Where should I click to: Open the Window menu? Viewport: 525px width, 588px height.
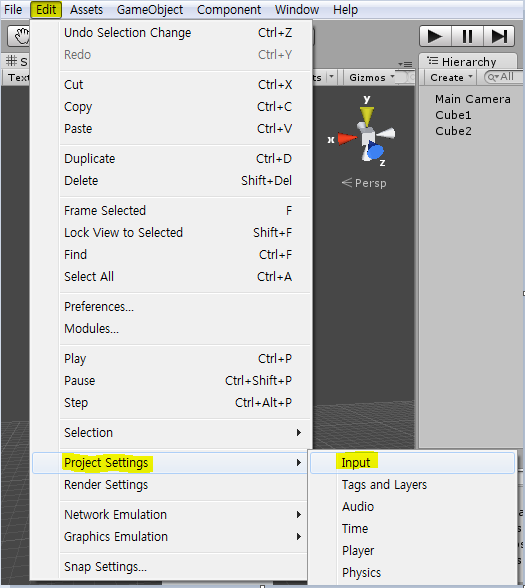[x=297, y=9]
